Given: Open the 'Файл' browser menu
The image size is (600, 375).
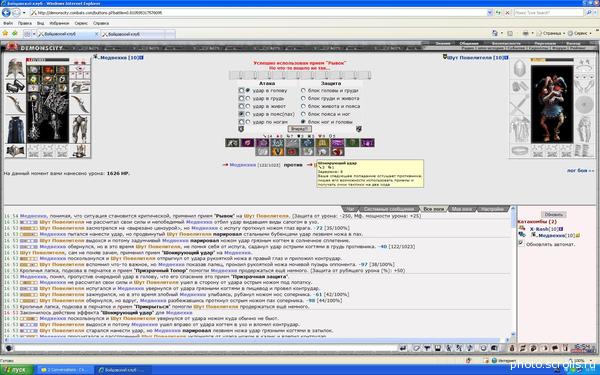Looking at the screenshot, I should tap(8, 23).
